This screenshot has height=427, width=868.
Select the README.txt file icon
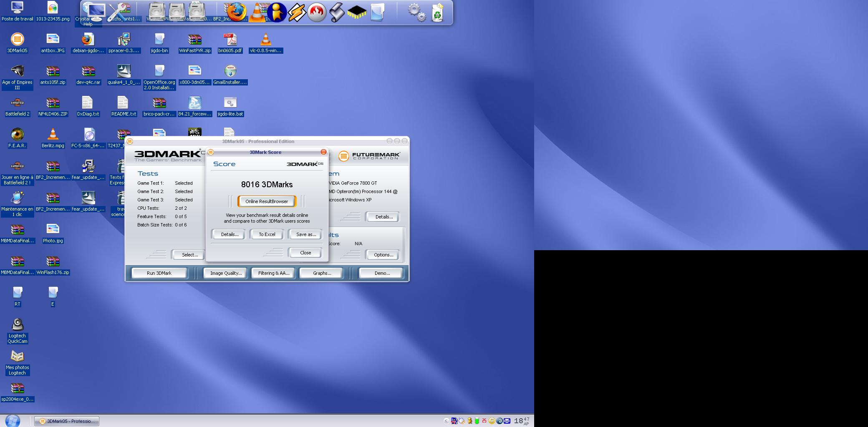(124, 106)
